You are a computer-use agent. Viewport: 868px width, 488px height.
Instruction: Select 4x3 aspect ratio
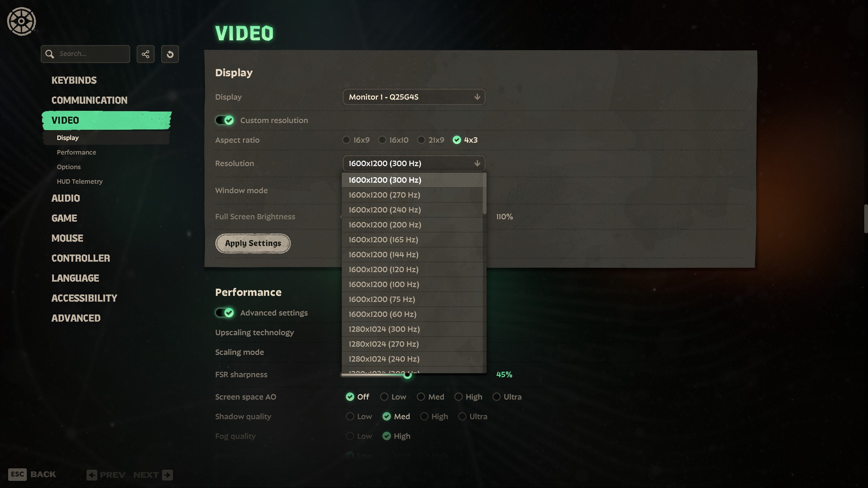point(465,140)
